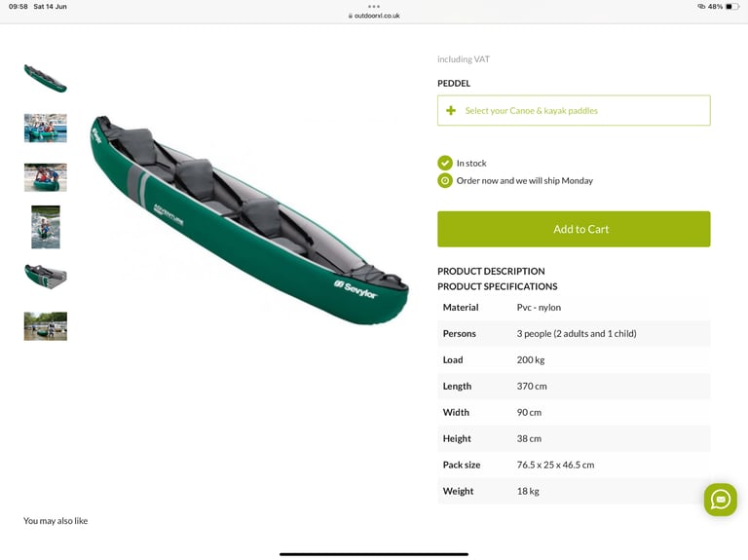748x560 pixels.
Task: Select thumbnail of people carrying kayak ashore
Action: point(46,177)
